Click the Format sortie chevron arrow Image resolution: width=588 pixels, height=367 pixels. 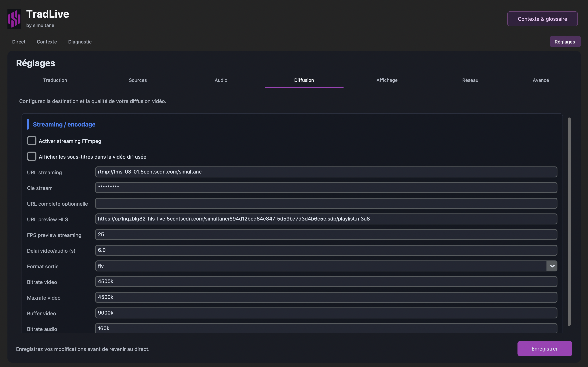pos(552,266)
